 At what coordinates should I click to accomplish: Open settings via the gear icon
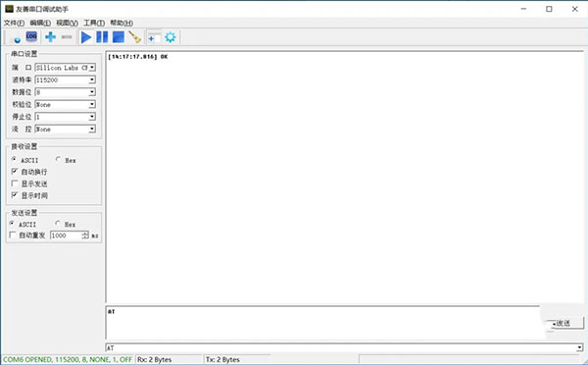pos(171,37)
